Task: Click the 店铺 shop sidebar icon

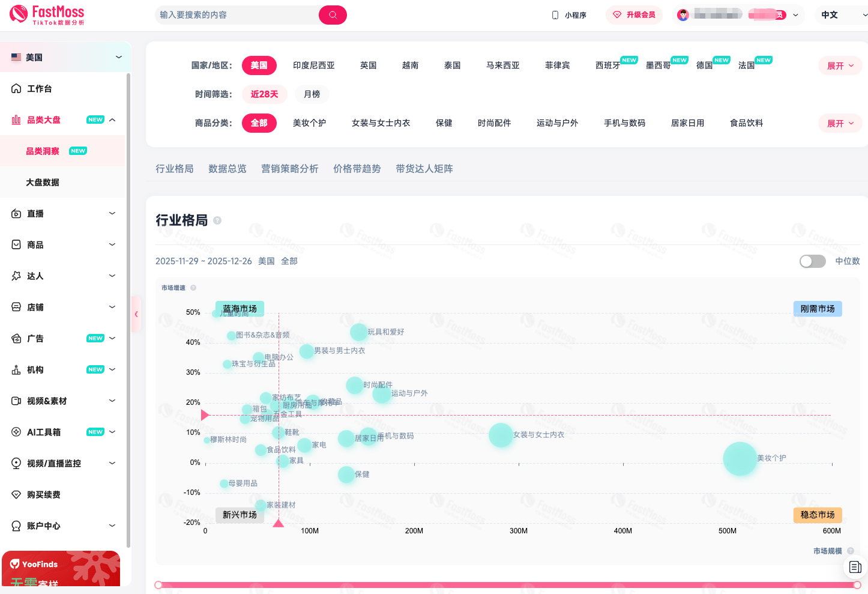Action: pos(16,308)
